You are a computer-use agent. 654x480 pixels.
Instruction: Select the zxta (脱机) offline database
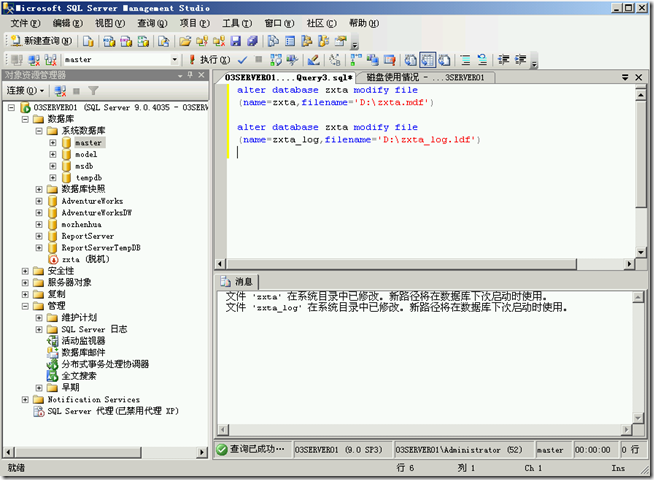click(x=86, y=259)
